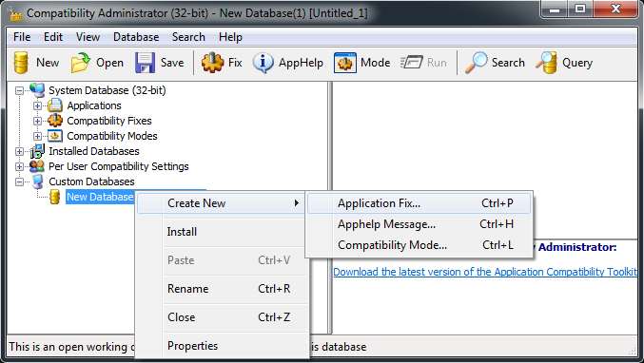Click the New database toolbar icon
Image resolution: width=644 pixels, height=363 pixels.
coord(21,63)
